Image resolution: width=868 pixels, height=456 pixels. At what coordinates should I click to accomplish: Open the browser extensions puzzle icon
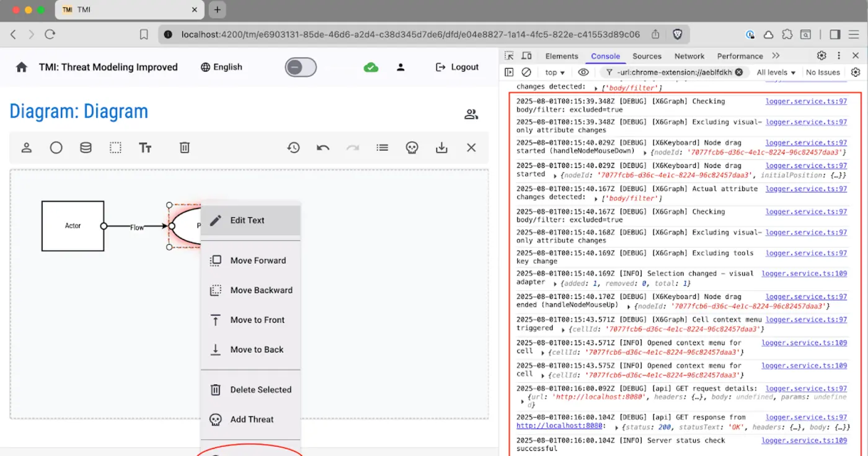pyautogui.click(x=787, y=35)
